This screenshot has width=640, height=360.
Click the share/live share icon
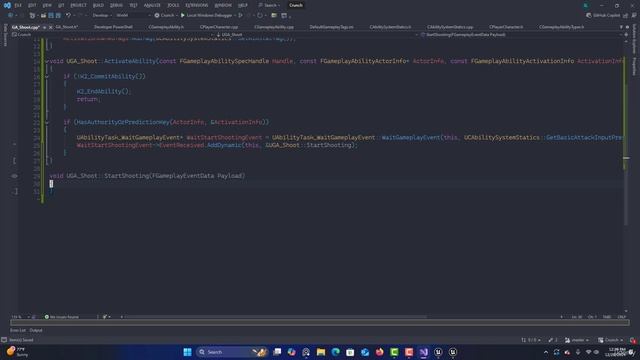[x=626, y=15]
